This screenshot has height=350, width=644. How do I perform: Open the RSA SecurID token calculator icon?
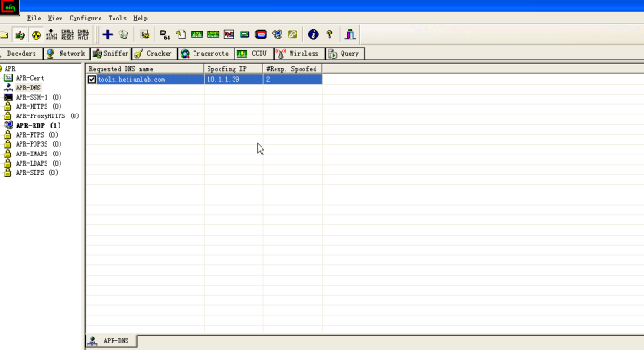point(261,34)
